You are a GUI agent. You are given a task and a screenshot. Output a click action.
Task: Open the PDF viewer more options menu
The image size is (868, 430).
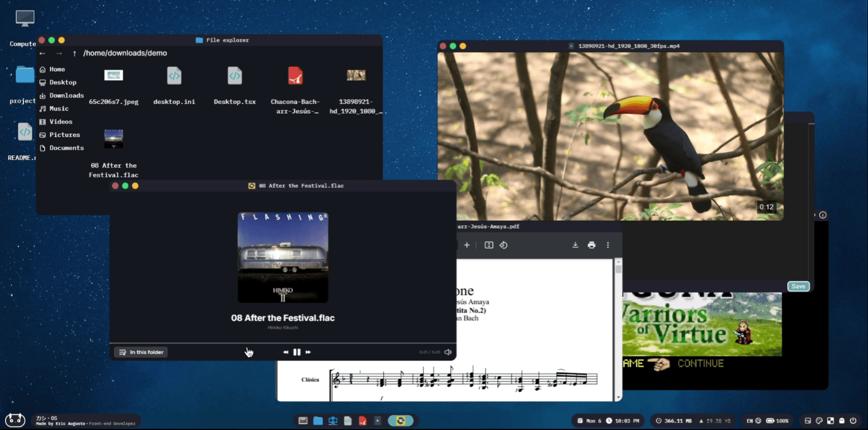click(x=608, y=245)
